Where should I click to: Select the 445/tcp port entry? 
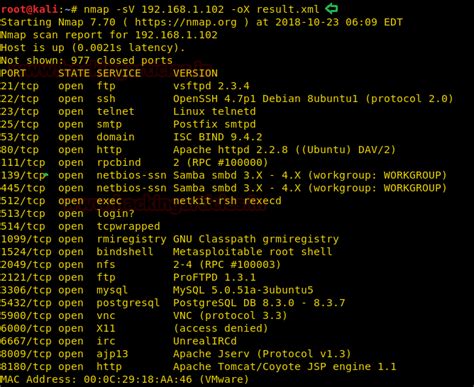click(23, 188)
